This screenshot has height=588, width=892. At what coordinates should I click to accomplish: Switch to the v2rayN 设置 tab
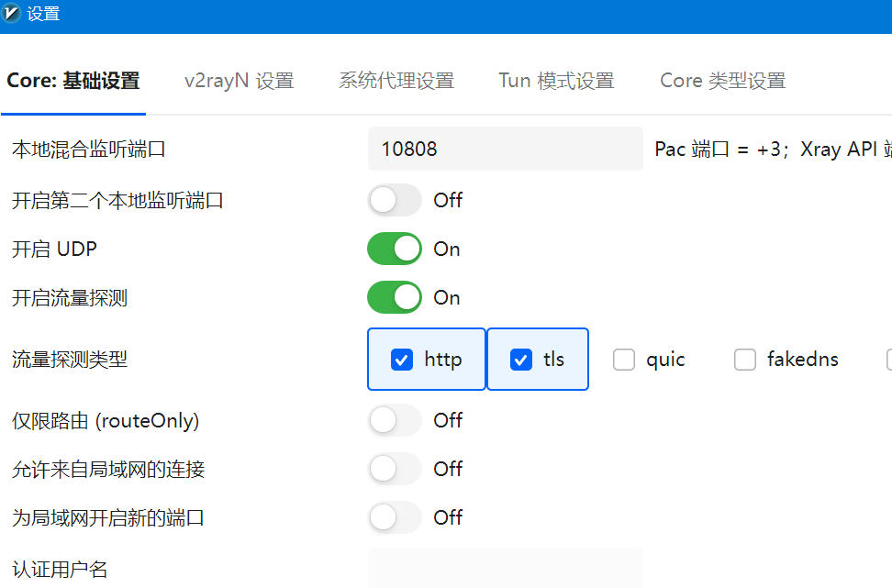pos(238,81)
